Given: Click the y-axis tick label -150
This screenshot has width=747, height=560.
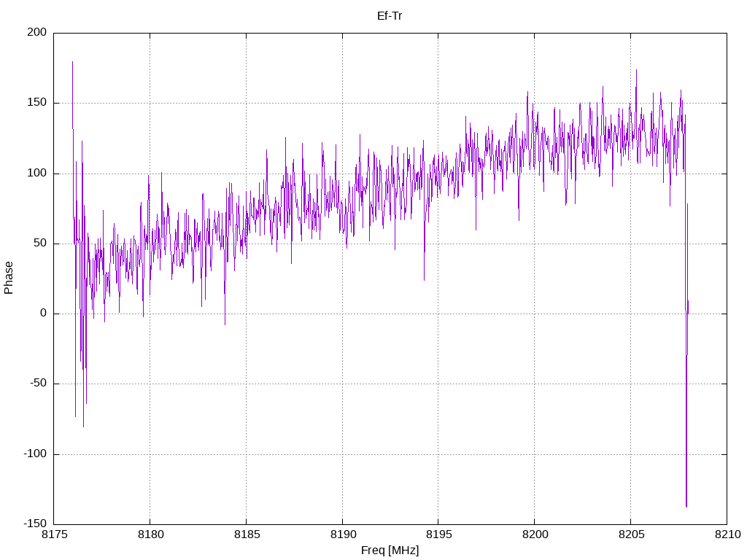Looking at the screenshot, I should [35, 524].
